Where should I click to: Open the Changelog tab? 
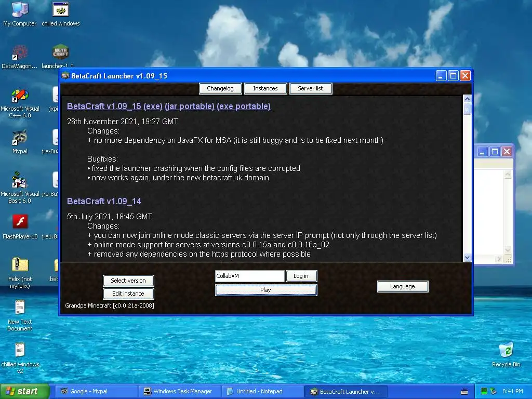(220, 88)
